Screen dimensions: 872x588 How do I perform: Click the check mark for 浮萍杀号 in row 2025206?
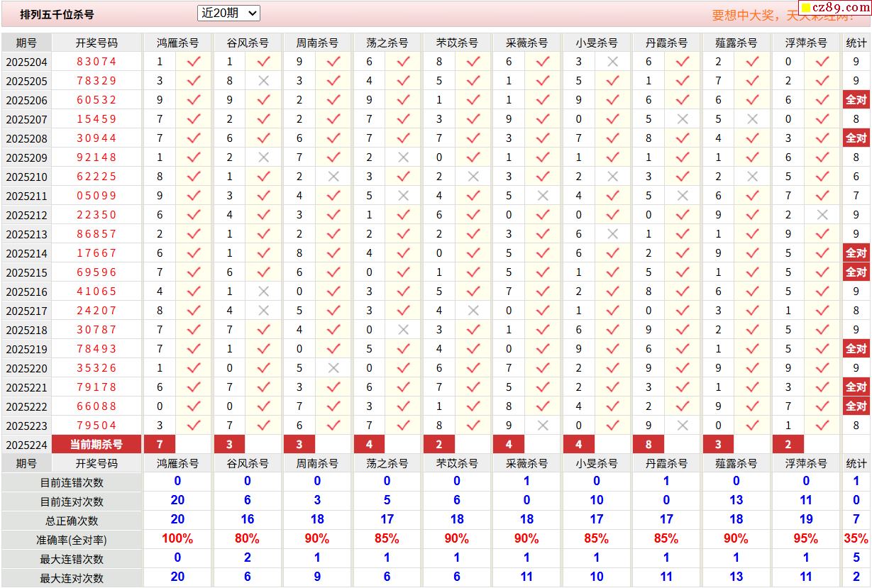822,100
